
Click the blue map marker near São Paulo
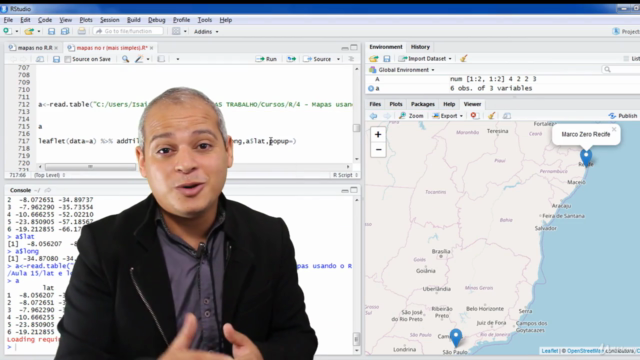click(x=456, y=338)
